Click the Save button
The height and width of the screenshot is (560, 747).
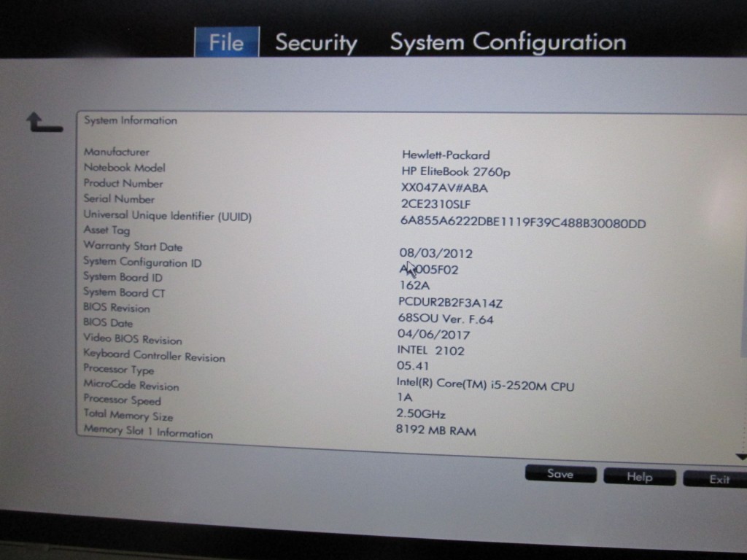560,474
